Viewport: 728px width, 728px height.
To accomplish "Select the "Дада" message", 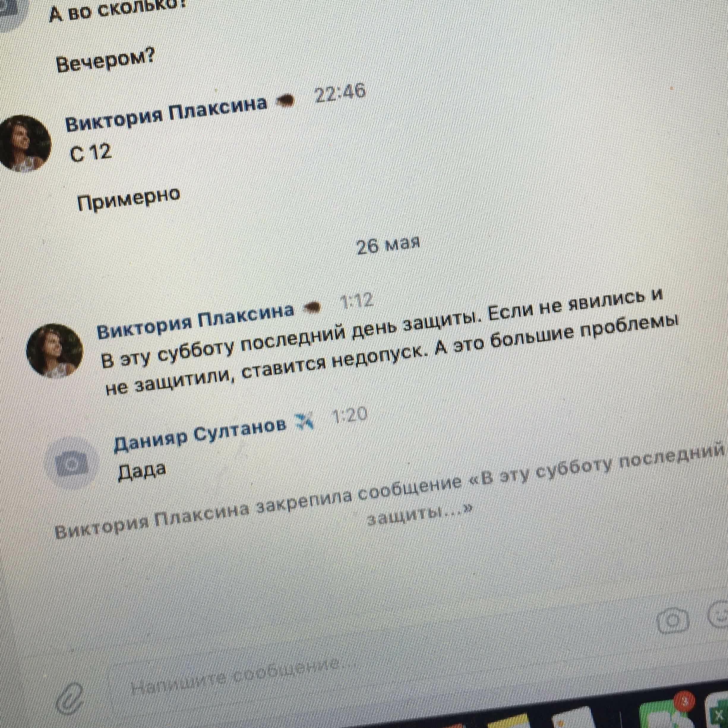I will pos(142,471).
